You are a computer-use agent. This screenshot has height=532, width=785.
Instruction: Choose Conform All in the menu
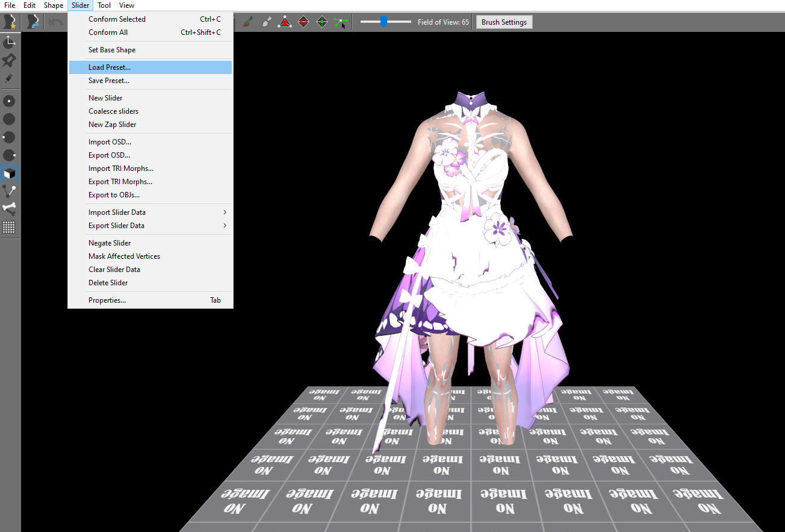(150, 32)
